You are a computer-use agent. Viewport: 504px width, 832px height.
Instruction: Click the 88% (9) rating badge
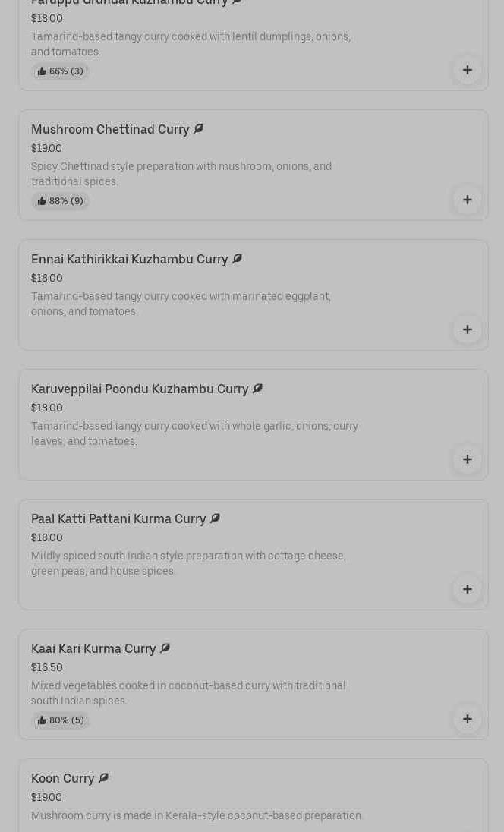60,201
